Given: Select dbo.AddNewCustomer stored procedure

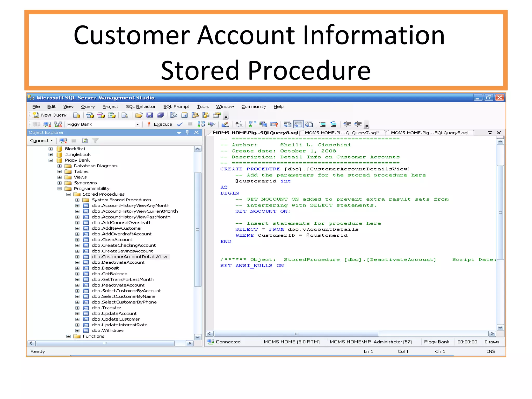Looking at the screenshot, I should [x=117, y=228].
